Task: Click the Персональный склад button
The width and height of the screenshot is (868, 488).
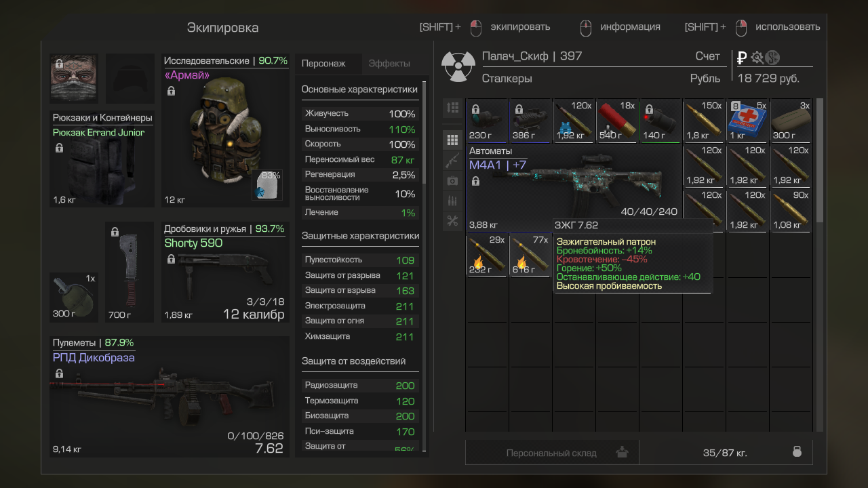Action: coord(552,452)
